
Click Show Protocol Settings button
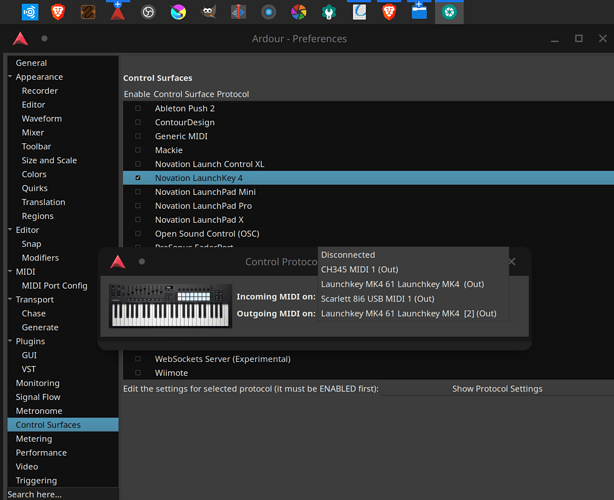(x=497, y=388)
